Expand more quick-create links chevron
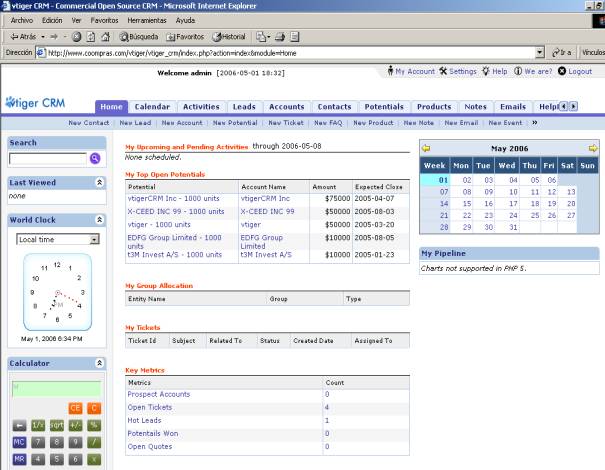The height and width of the screenshot is (470, 605). [534, 123]
